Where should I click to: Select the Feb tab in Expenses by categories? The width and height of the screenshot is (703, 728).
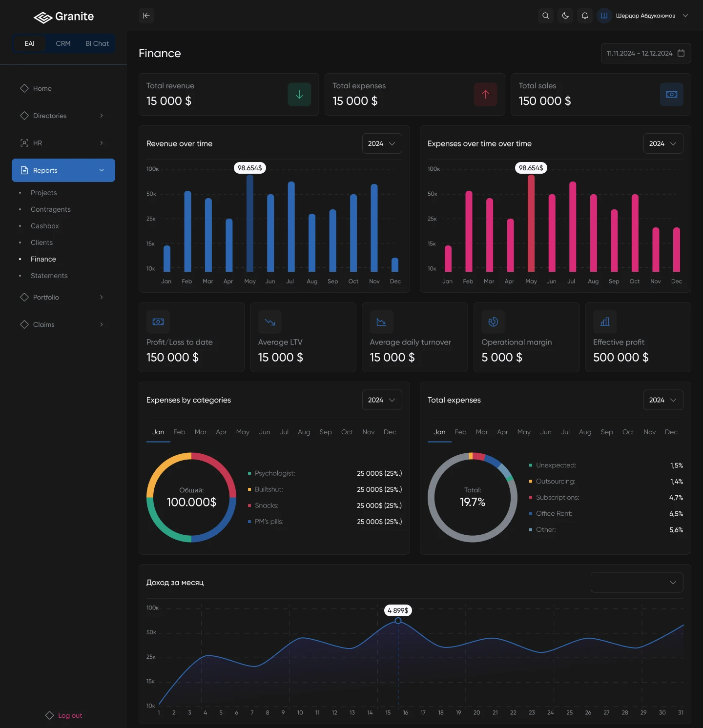coord(179,432)
